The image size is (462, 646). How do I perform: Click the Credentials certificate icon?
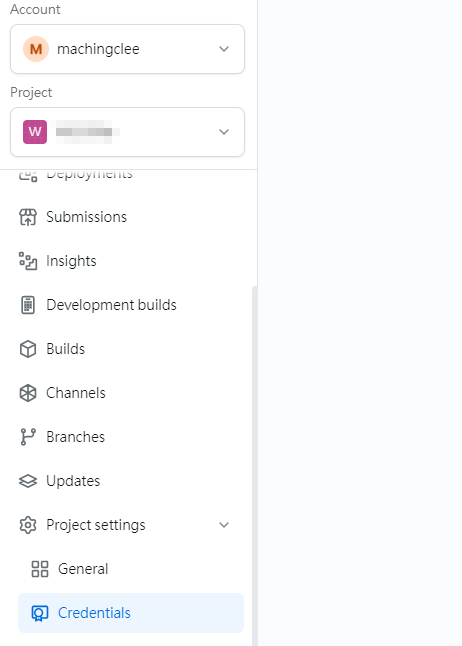[40, 613]
